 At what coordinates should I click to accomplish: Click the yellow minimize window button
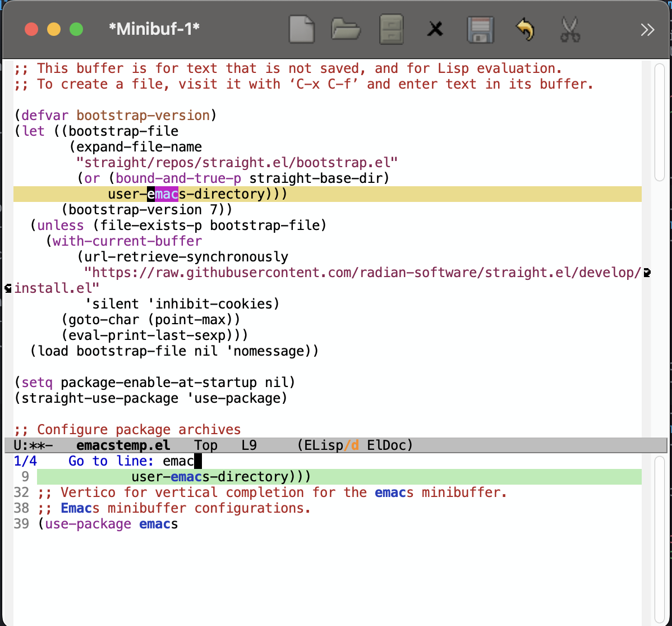tap(54, 29)
